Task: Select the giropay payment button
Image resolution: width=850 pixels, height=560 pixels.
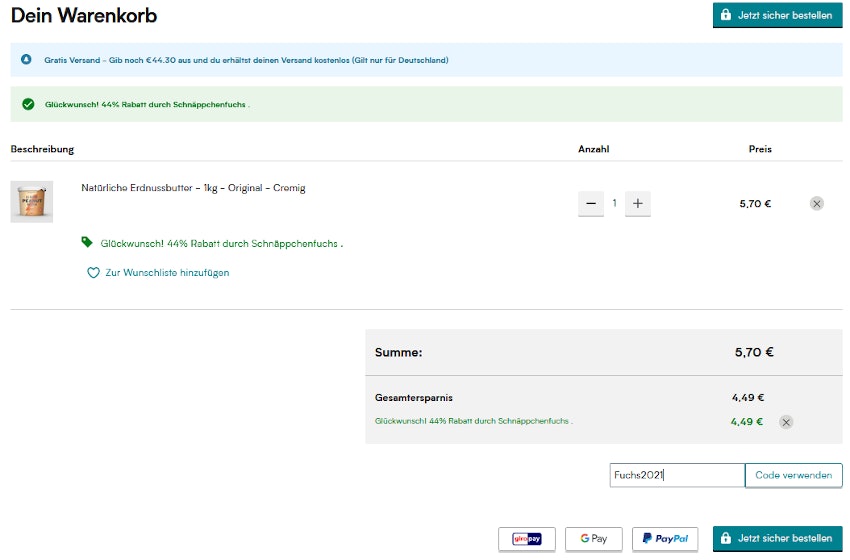Action: 527,539
